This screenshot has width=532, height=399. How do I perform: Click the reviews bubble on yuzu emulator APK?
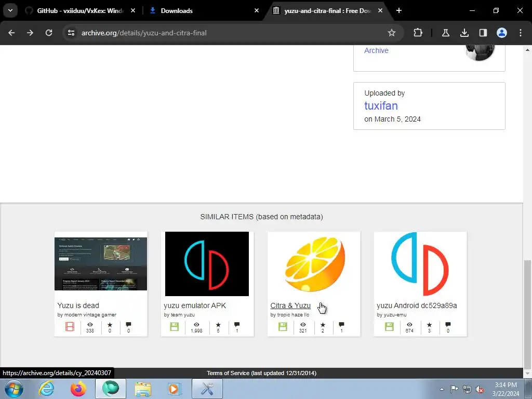[237, 325]
